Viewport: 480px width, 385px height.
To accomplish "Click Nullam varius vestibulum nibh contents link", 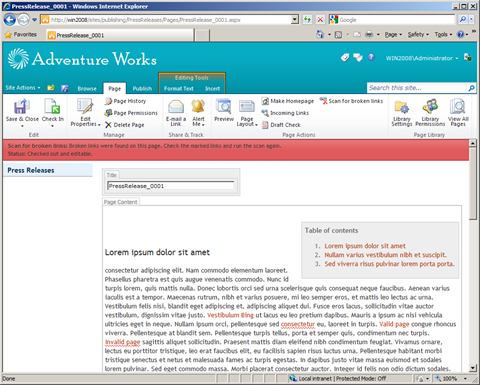I will pos(385,255).
